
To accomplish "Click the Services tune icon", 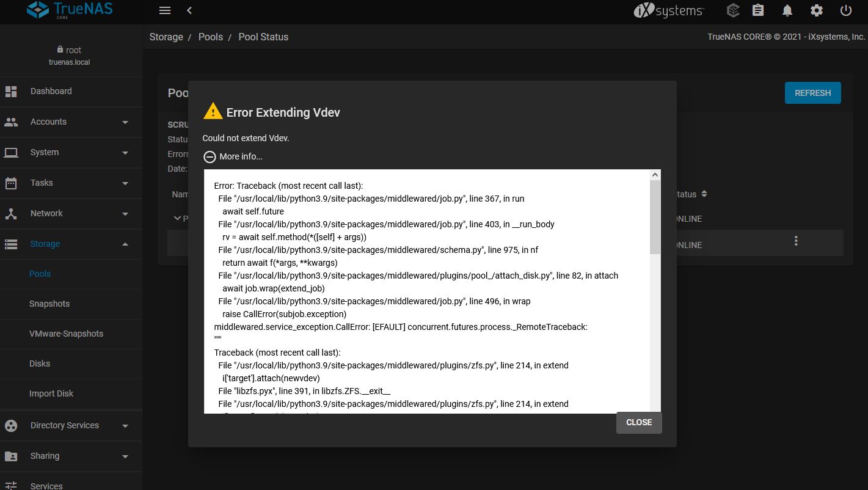I will pyautogui.click(x=11, y=486).
